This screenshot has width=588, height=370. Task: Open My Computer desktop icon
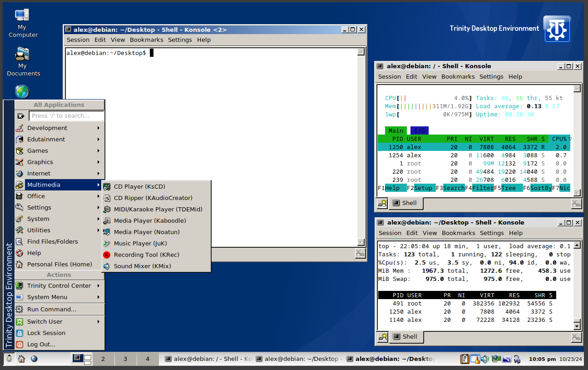point(23,23)
